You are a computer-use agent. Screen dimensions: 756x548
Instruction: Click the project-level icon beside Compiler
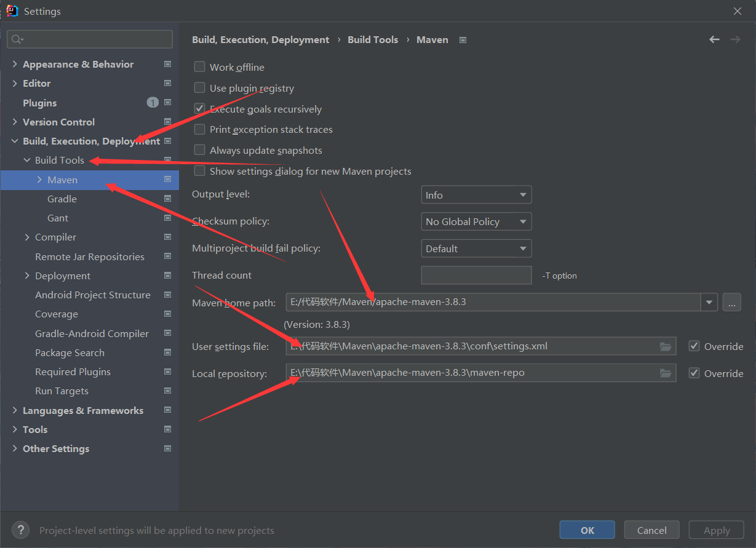coord(167,237)
